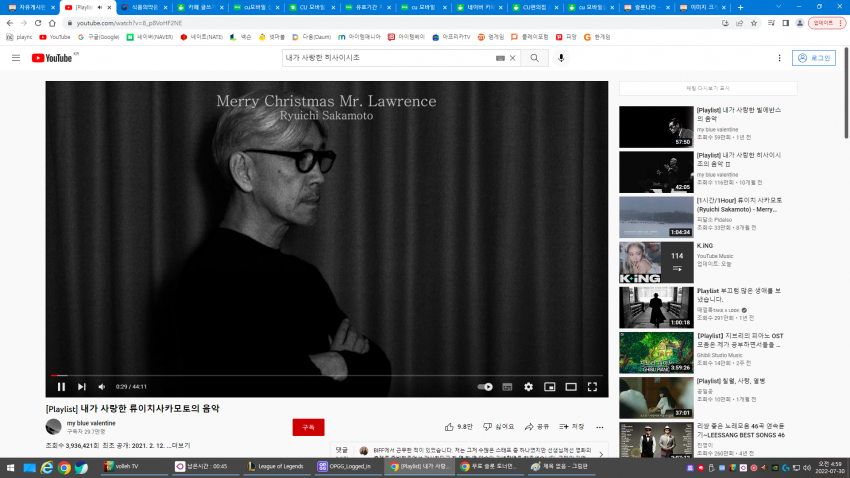Open a new browser tab
The width and height of the screenshot is (850, 478).
click(740, 7)
